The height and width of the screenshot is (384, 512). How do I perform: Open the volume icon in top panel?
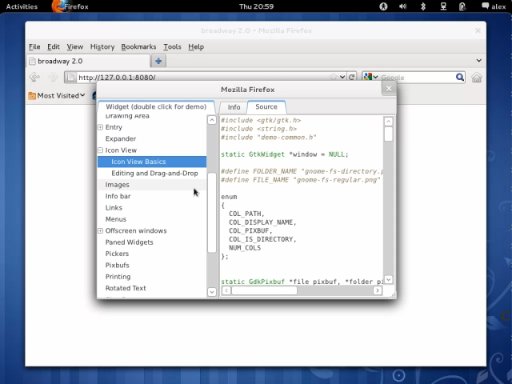403,6
